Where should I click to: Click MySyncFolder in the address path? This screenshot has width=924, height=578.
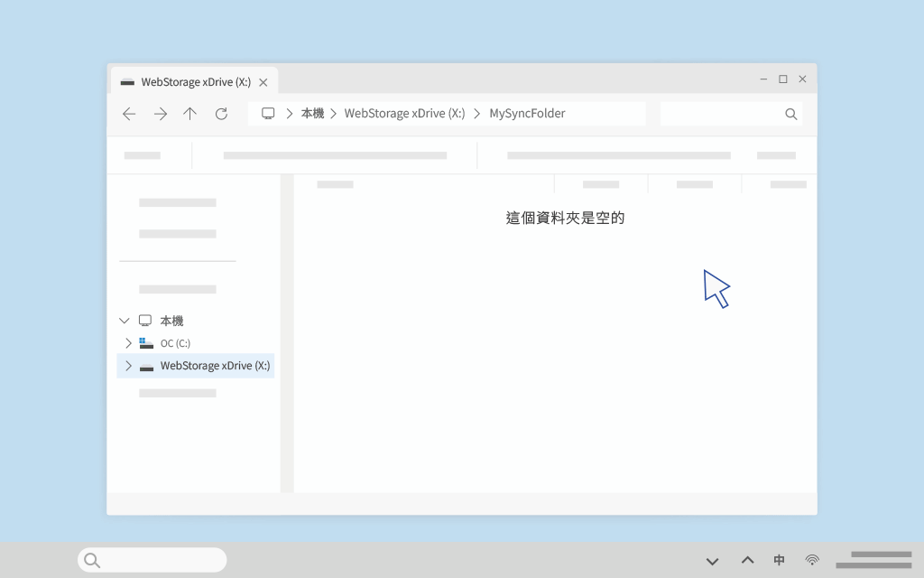[x=527, y=113]
